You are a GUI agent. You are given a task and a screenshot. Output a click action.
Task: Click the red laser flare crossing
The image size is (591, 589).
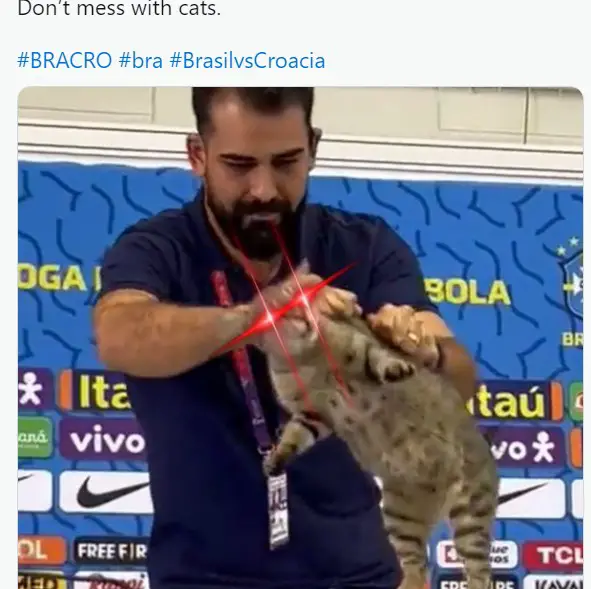tap(286, 309)
